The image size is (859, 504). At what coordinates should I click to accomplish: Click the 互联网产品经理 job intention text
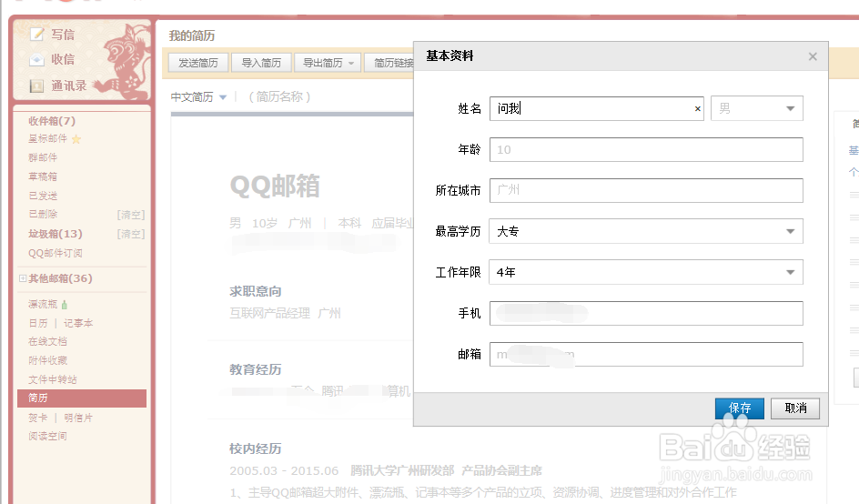coord(269,313)
